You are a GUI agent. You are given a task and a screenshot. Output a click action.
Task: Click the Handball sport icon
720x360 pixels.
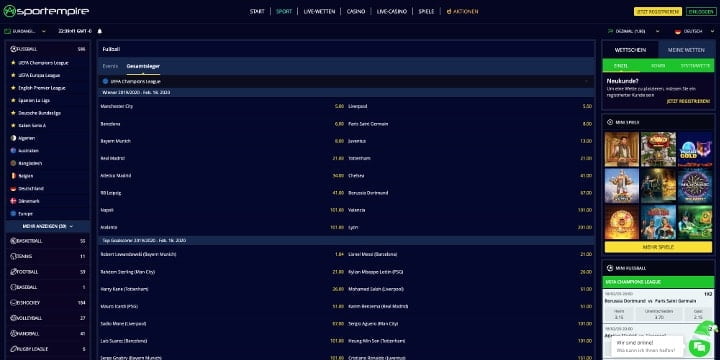(x=14, y=333)
